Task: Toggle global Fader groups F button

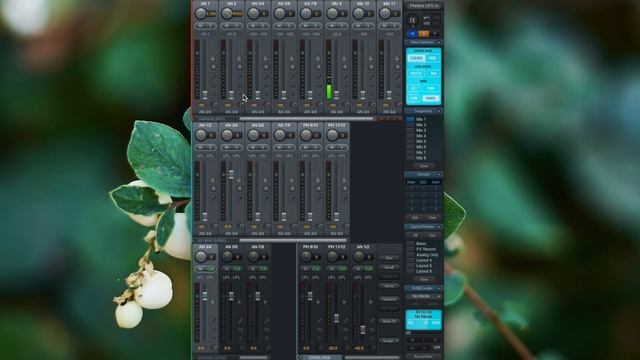Action: [x=435, y=34]
